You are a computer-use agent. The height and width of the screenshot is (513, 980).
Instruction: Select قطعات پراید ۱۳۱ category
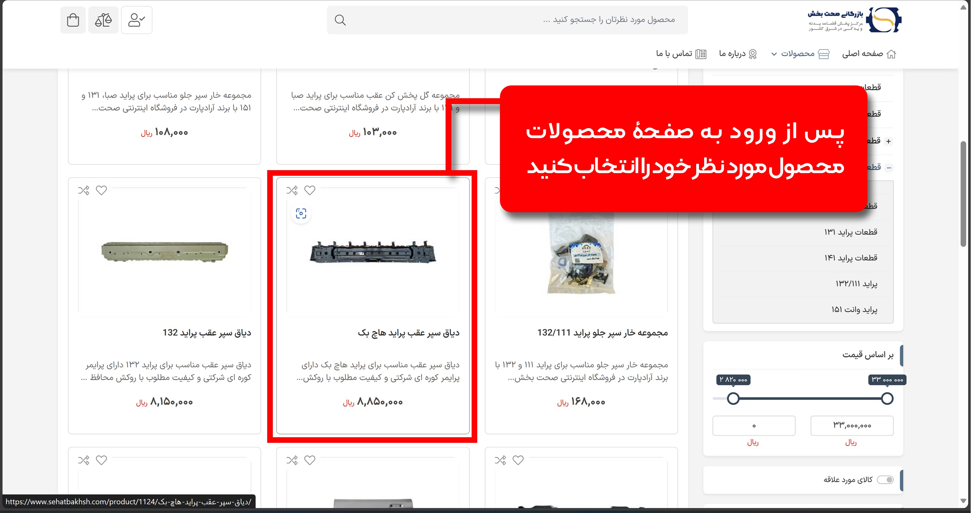851,232
